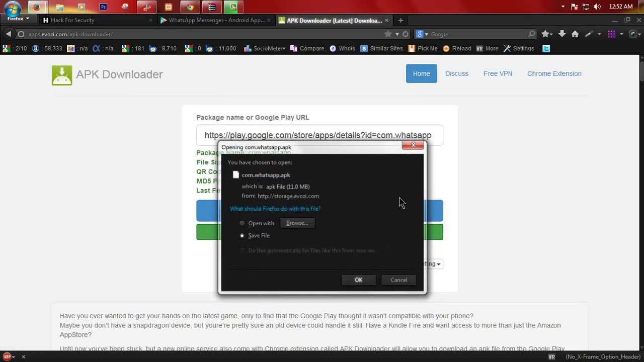This screenshot has width=644, height=362.
Task: Click the XAMPP taskbar icon
Action: (x=169, y=7)
